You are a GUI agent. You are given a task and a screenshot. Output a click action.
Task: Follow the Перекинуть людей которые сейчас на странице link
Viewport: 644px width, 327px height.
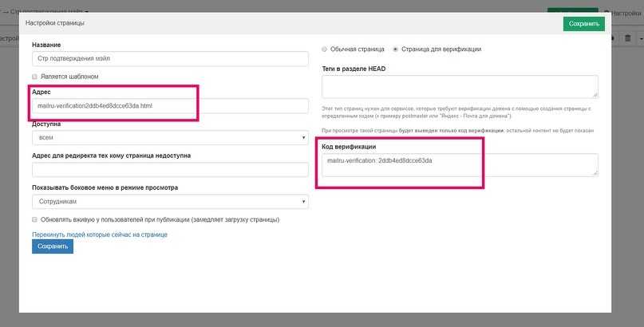point(100,234)
